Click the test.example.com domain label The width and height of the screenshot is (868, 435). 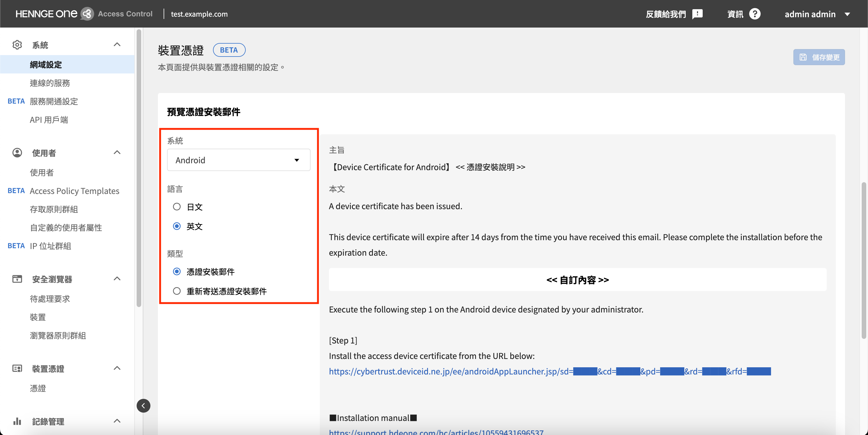point(199,14)
